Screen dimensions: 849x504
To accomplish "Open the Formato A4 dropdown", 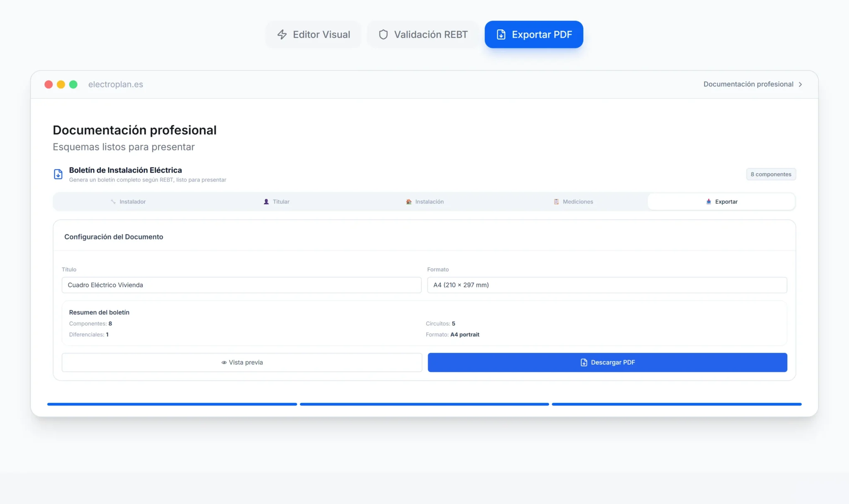I will (607, 285).
